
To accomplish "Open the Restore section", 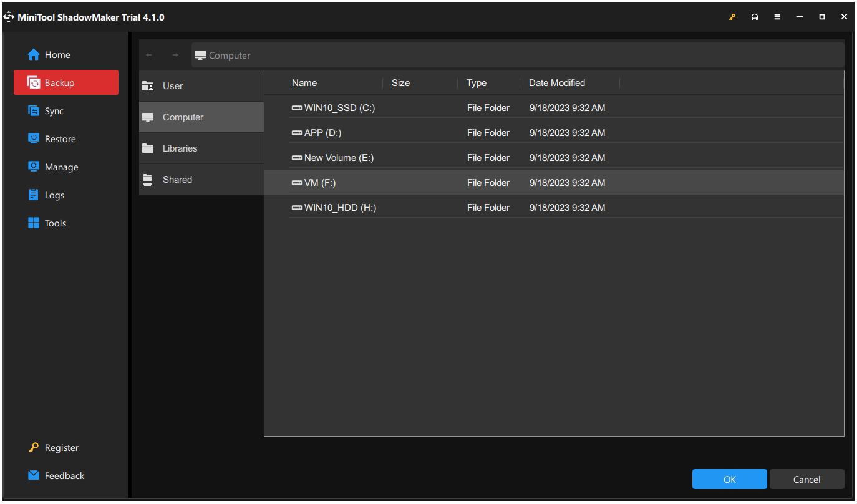I will coord(66,139).
